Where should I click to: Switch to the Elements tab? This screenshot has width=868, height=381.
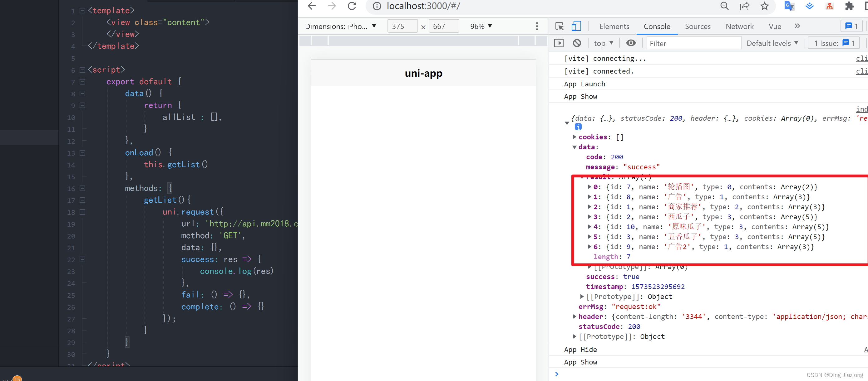614,26
